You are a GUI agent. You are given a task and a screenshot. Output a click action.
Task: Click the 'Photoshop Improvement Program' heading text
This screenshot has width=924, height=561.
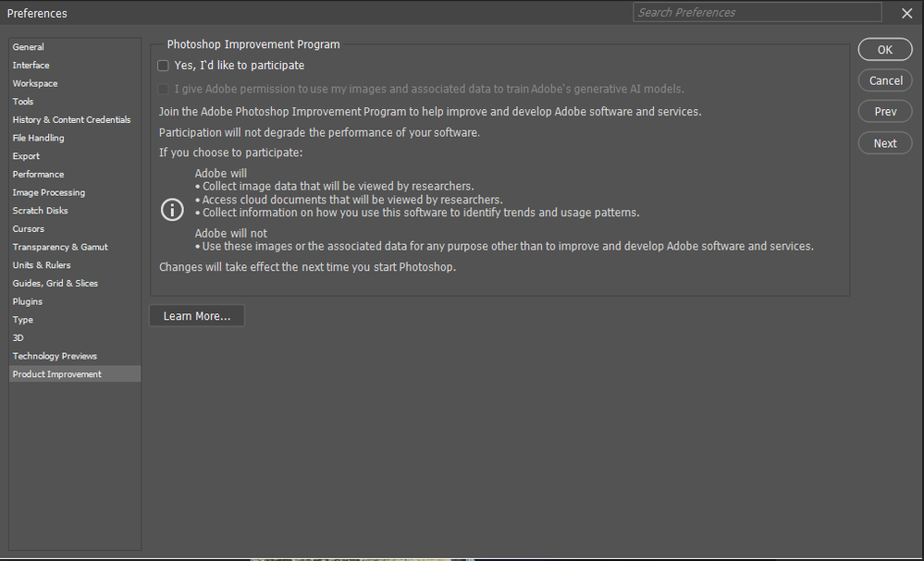[253, 44]
